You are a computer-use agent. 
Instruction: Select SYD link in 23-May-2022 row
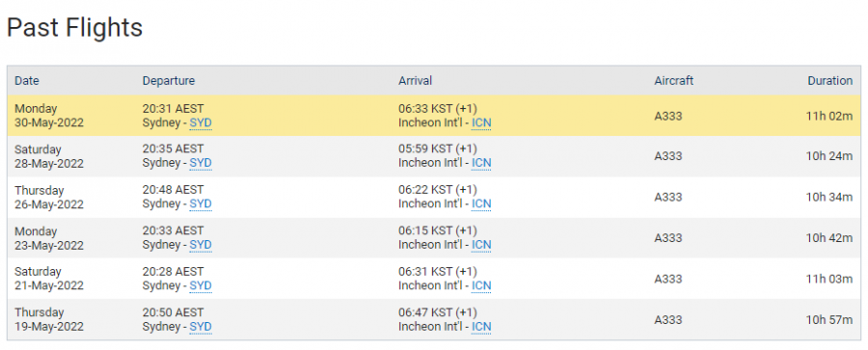click(x=201, y=245)
